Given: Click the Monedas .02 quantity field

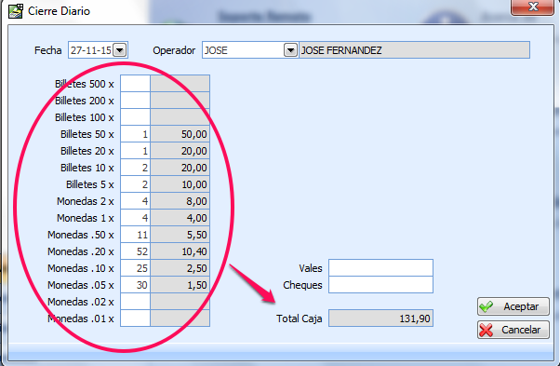Looking at the screenshot, I should [x=135, y=302].
